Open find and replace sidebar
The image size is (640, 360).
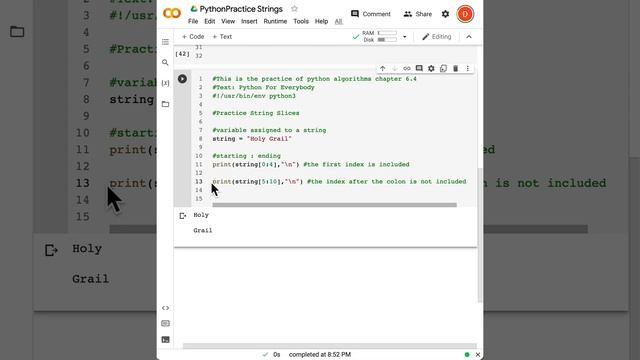point(165,62)
